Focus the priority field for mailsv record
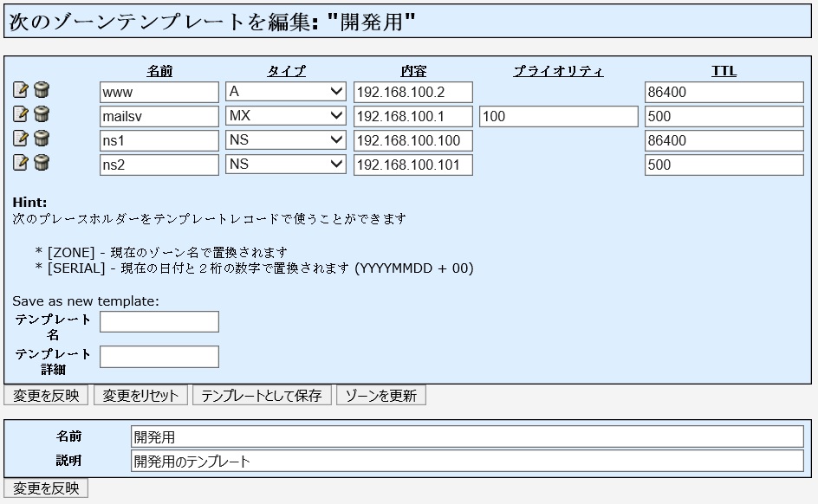 (558, 116)
